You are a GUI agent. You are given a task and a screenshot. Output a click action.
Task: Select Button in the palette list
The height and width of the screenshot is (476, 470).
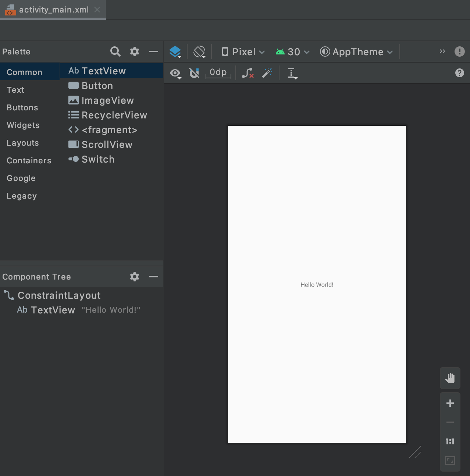112,85
